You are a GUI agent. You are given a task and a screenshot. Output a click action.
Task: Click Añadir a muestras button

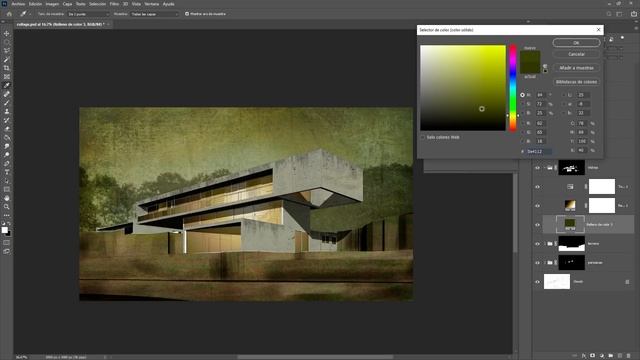pos(576,68)
